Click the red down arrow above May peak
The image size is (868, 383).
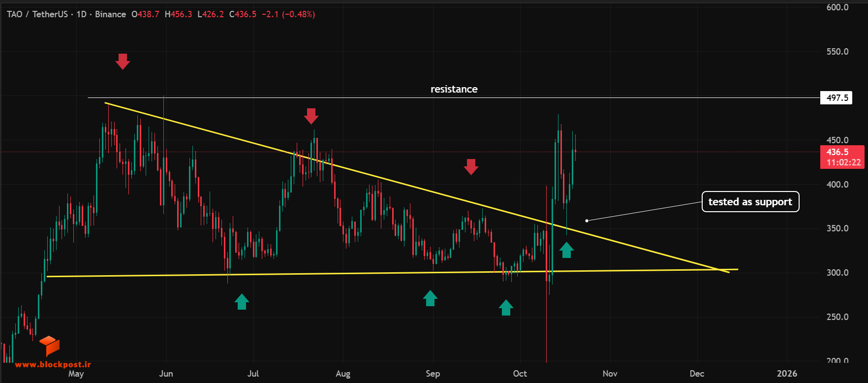click(x=123, y=62)
